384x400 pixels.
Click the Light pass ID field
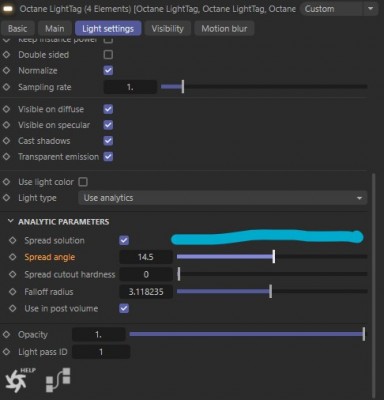(x=101, y=352)
